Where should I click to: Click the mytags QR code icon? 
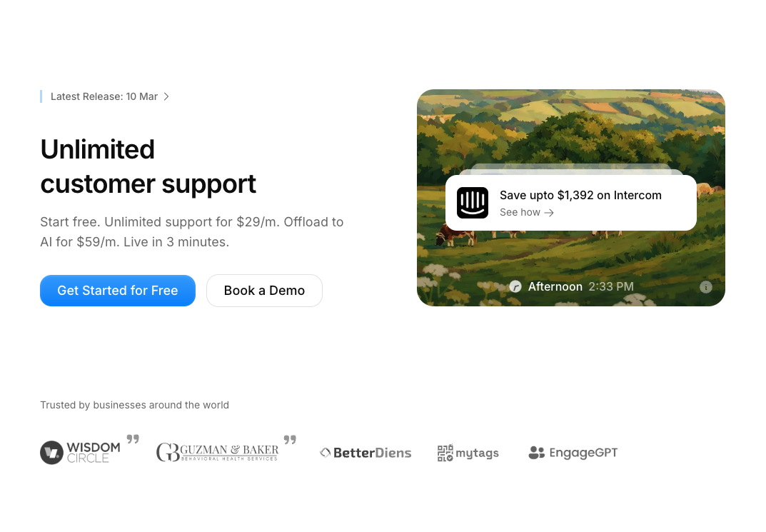coord(445,453)
